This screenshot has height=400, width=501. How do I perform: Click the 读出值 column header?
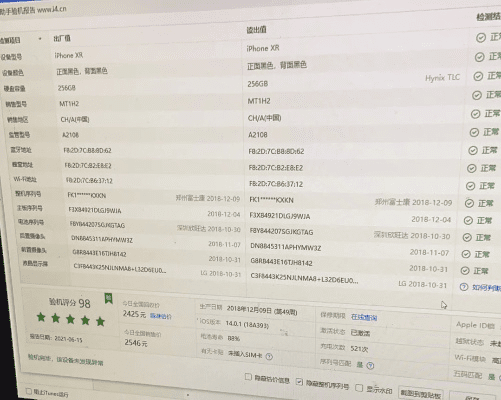pyautogui.click(x=256, y=30)
